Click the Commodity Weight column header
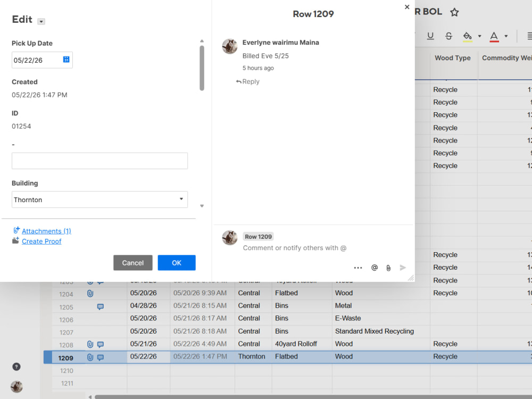 pyautogui.click(x=506, y=58)
